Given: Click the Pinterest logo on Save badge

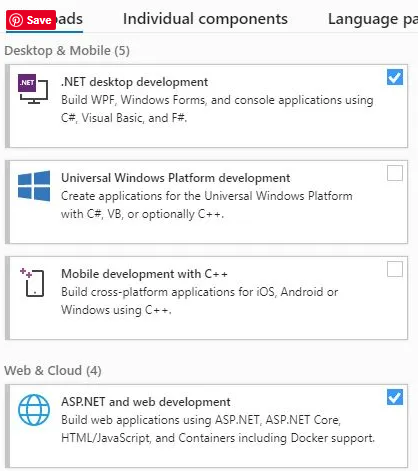Looking at the screenshot, I should (x=16, y=20).
